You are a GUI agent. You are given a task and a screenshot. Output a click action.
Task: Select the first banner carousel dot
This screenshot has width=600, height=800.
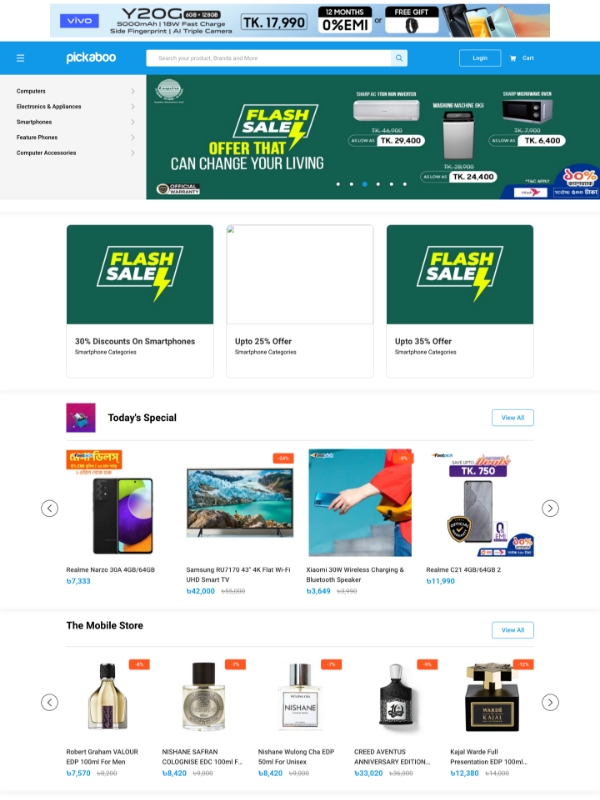point(338,184)
